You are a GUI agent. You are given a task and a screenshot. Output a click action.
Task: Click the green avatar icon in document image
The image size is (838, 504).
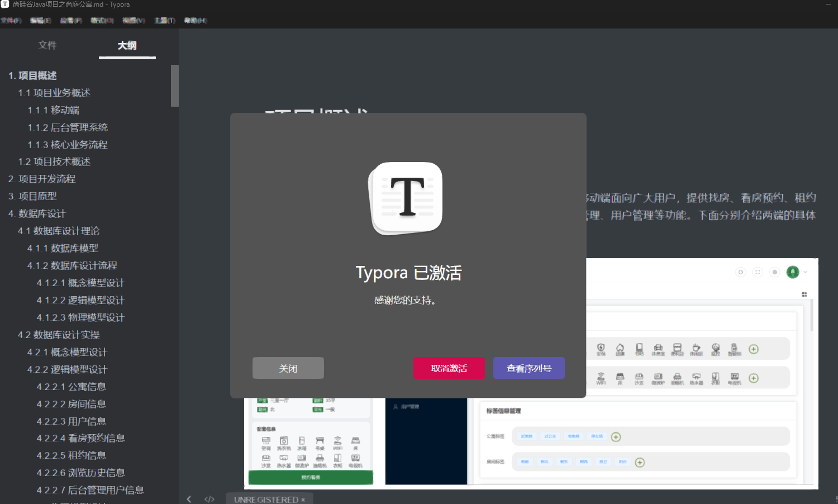click(x=792, y=272)
